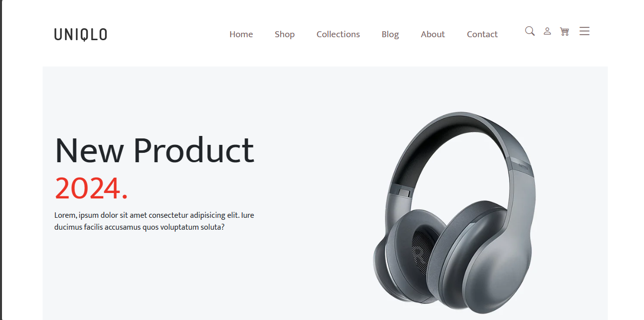
Task: Select Collections in the navigation bar
Action: pos(338,34)
